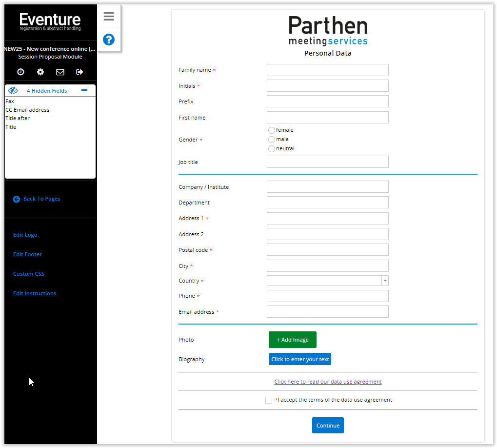The image size is (497, 448).
Task: Collapse the Hidden Fields panel
Action: [84, 91]
